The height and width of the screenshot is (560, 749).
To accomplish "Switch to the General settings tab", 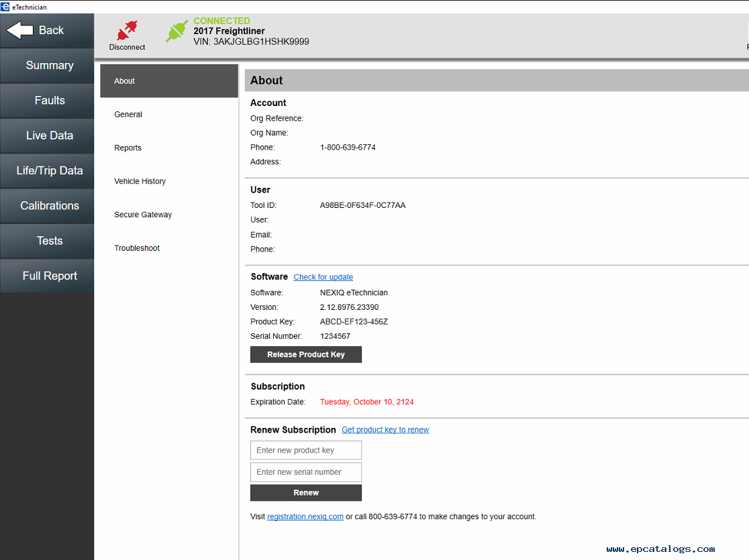I will pyautogui.click(x=169, y=115).
